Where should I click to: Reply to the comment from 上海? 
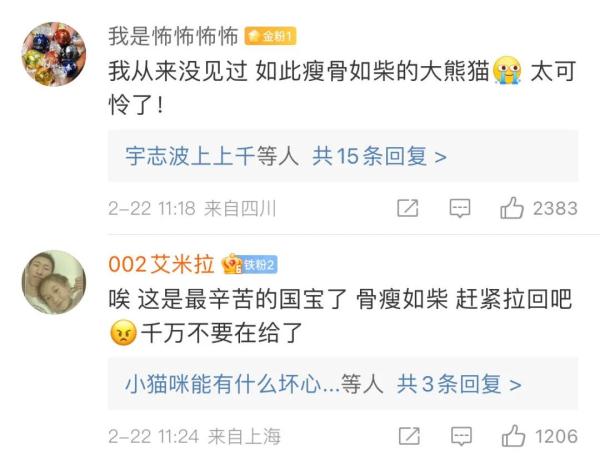point(459,436)
